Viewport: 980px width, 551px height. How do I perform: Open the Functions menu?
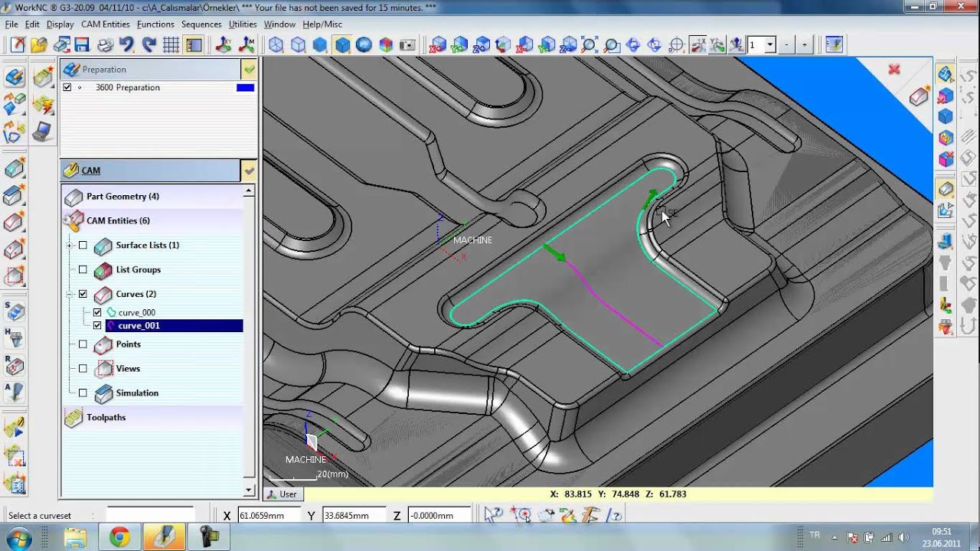(x=155, y=24)
